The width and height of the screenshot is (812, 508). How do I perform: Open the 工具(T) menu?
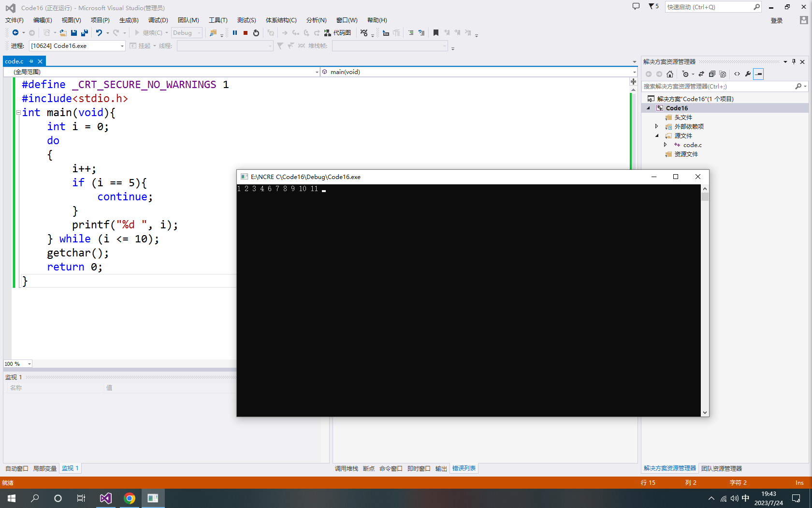coord(218,20)
